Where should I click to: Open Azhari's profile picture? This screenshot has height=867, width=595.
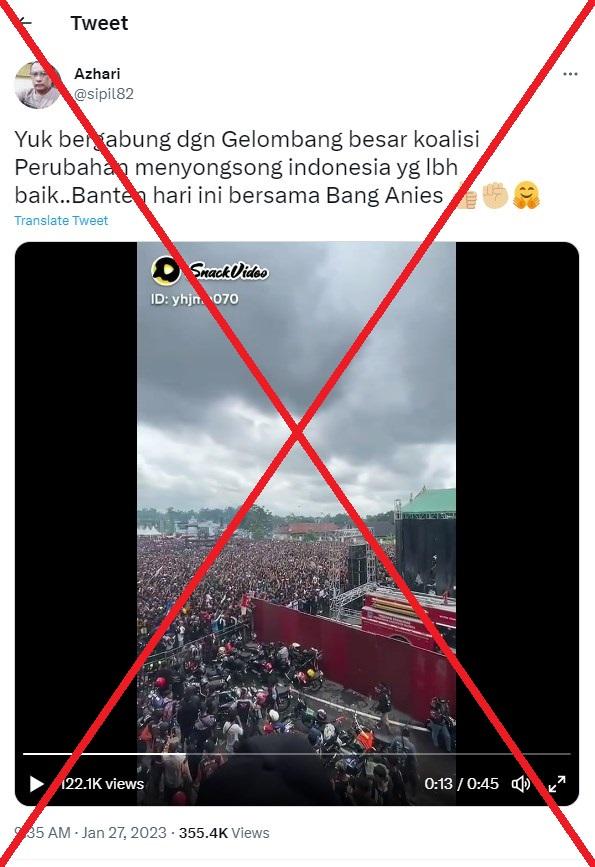(38, 85)
